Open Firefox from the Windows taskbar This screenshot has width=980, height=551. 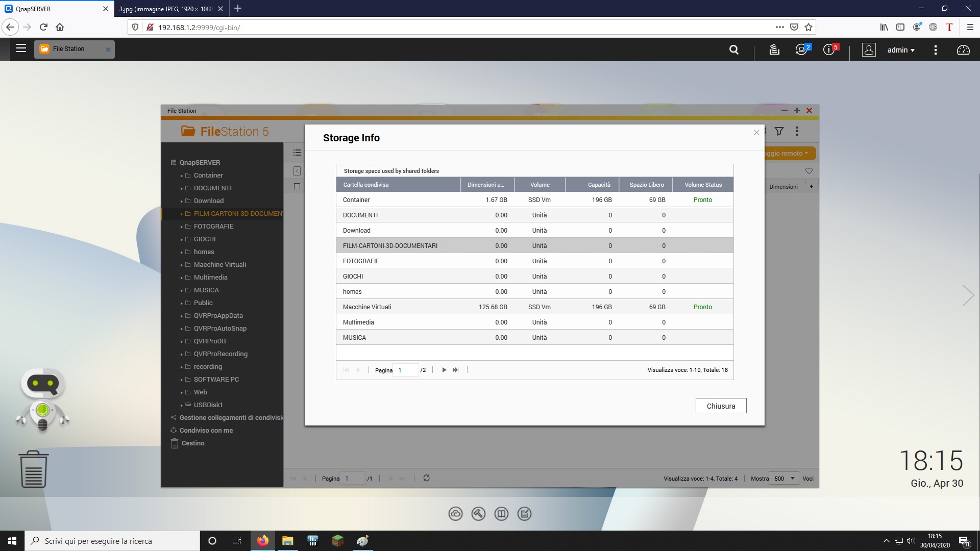point(263,541)
